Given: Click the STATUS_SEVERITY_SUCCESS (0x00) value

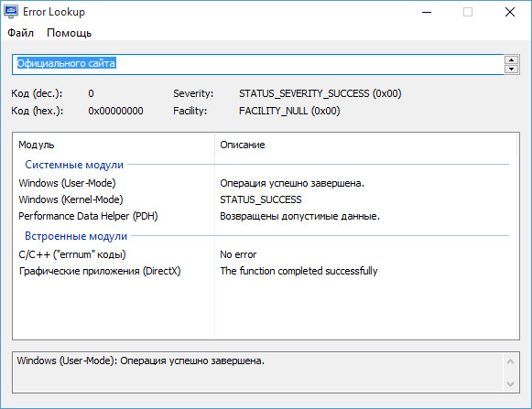Looking at the screenshot, I should click(320, 93).
